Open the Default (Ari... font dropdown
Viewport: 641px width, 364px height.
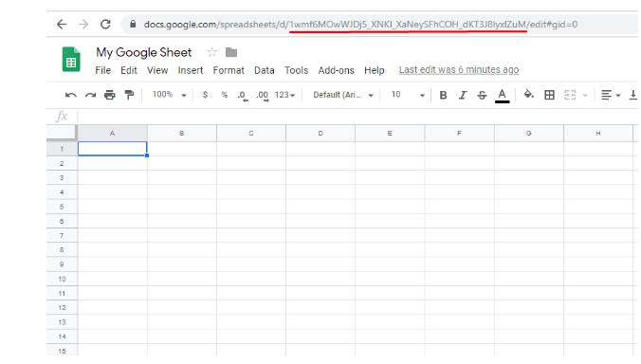click(343, 95)
